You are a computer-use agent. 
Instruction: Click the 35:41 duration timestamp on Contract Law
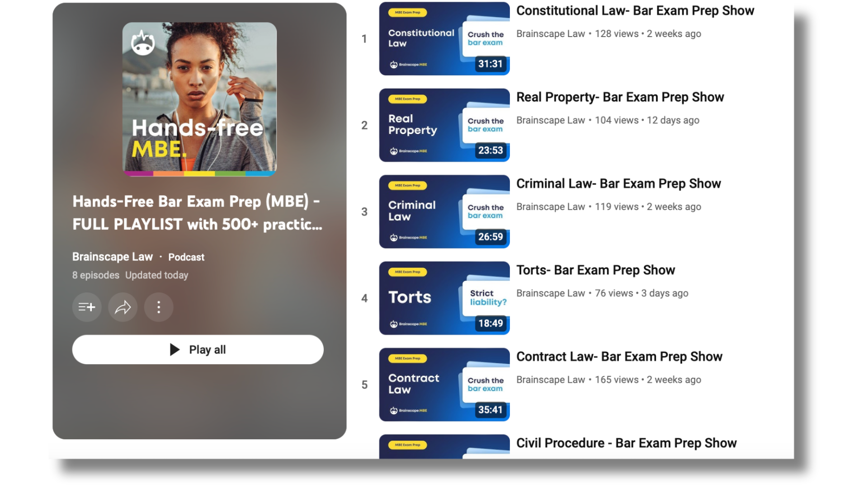pos(490,409)
